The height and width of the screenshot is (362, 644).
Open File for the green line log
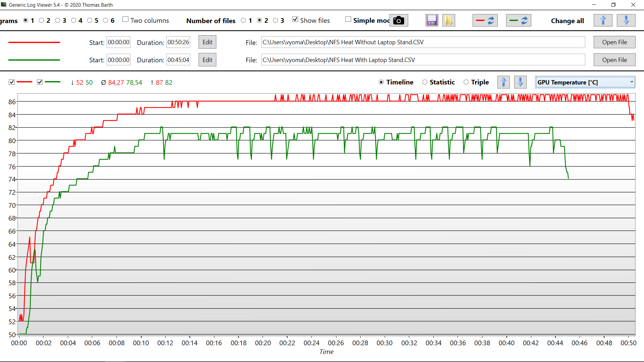tap(614, 60)
